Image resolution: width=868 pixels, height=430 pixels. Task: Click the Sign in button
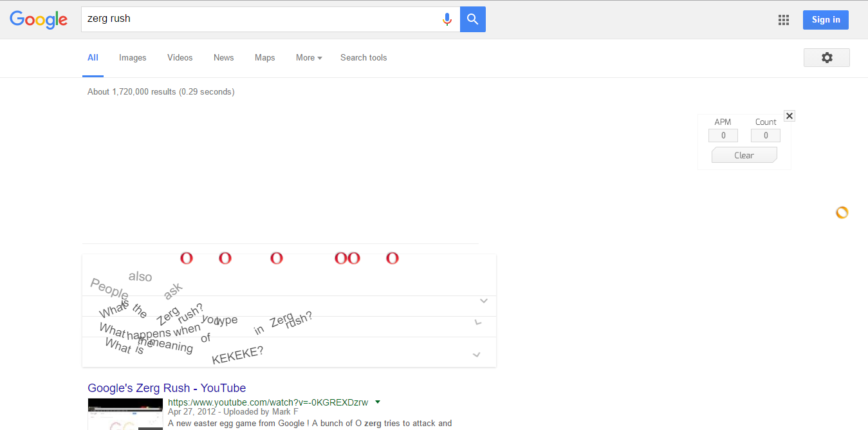[x=826, y=20]
